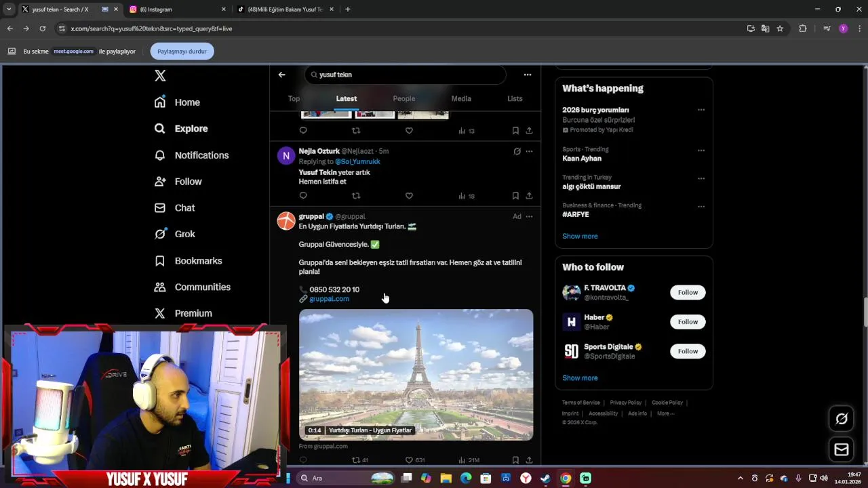Share the tweet with 13 views
The image size is (868, 488).
(x=529, y=131)
